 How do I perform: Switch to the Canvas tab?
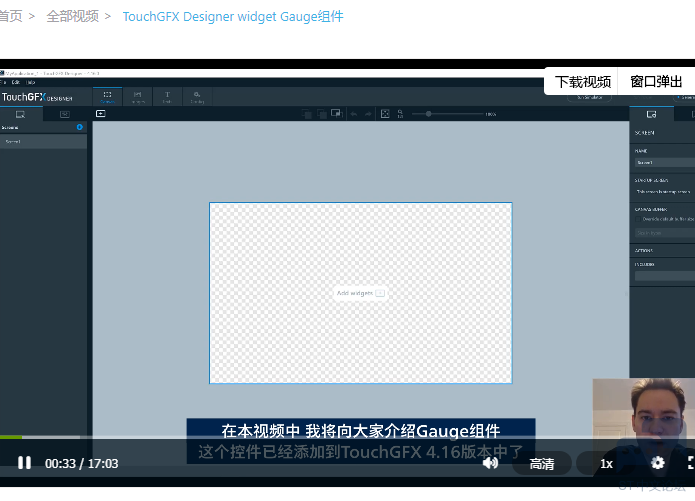[x=107, y=97]
